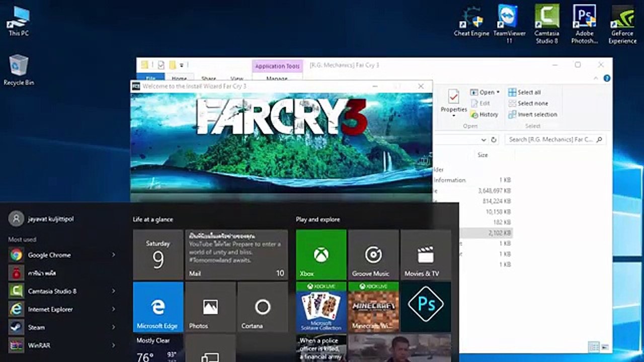Viewport: 644px width, 362px height.
Task: Select the file row sized 10,158 KB
Action: tap(473, 212)
